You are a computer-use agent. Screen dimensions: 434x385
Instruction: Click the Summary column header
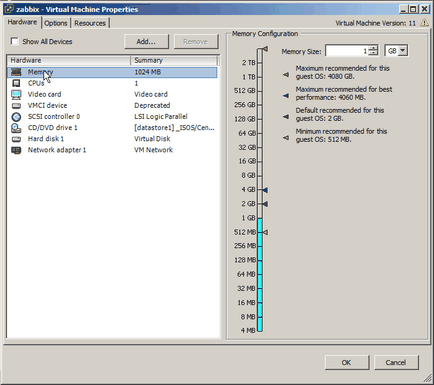click(174, 60)
